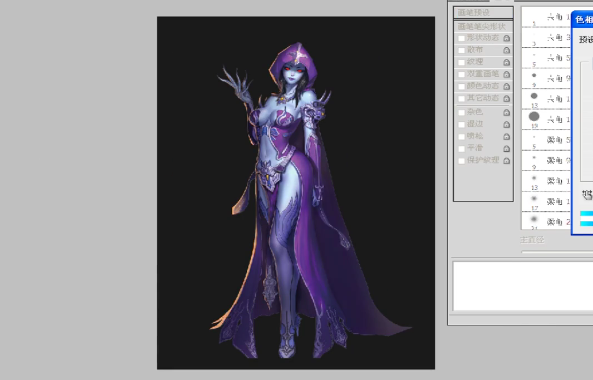The width and height of the screenshot is (593, 380).
Task: Tick the 平滑 smoothing checkbox
Action: [x=461, y=149]
